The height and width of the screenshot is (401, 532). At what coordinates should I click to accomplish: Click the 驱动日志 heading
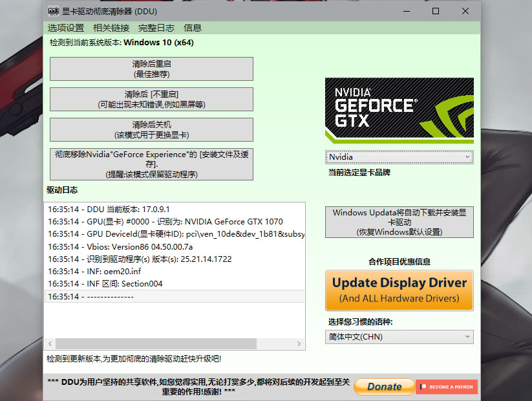62,190
